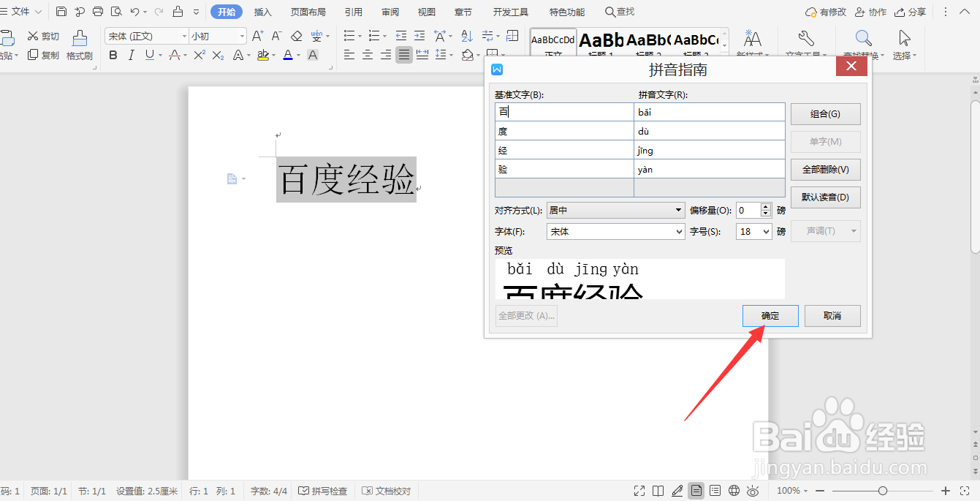Image resolution: width=980 pixels, height=501 pixels.
Task: Toggle Bold formatting
Action: tap(113, 55)
